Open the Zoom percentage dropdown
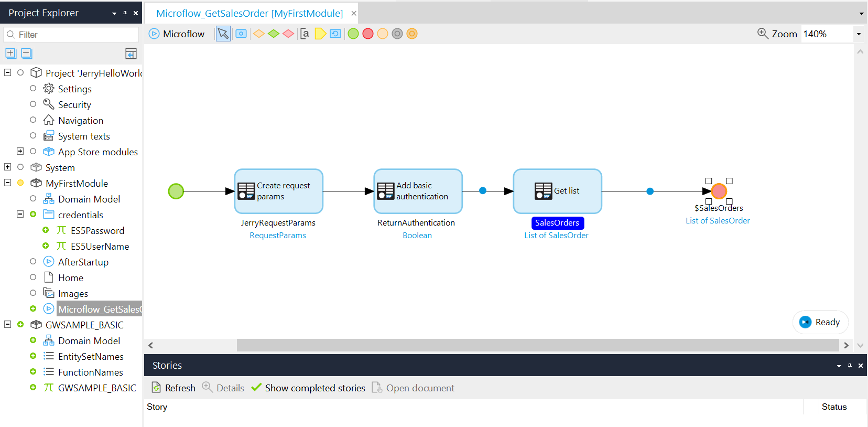Screen dimensions: 868x427 click(x=859, y=34)
